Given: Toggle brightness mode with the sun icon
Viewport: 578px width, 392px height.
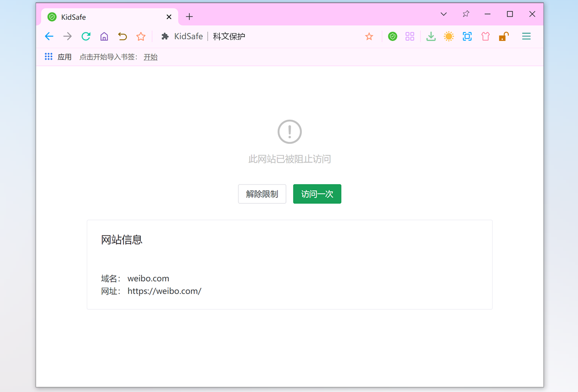Looking at the screenshot, I should click(x=448, y=36).
